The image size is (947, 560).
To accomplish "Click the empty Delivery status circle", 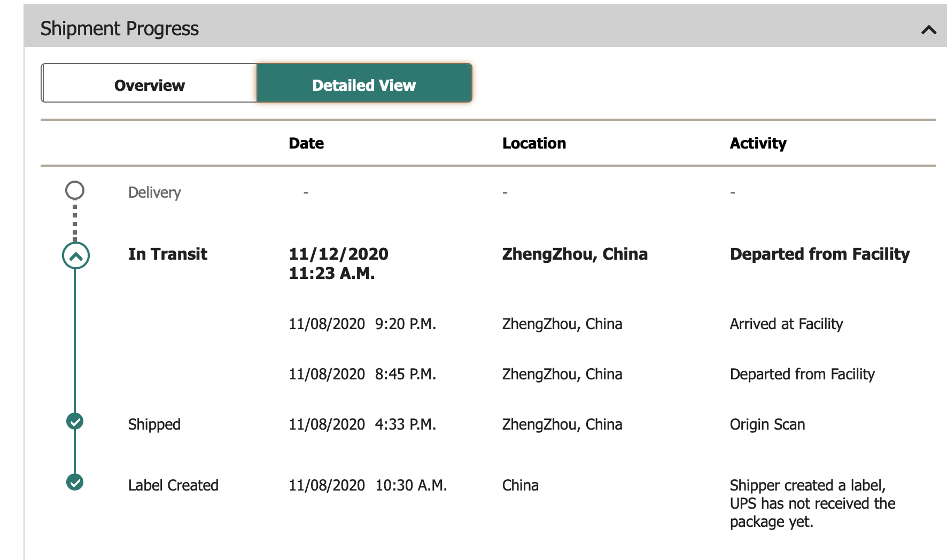I will (75, 190).
